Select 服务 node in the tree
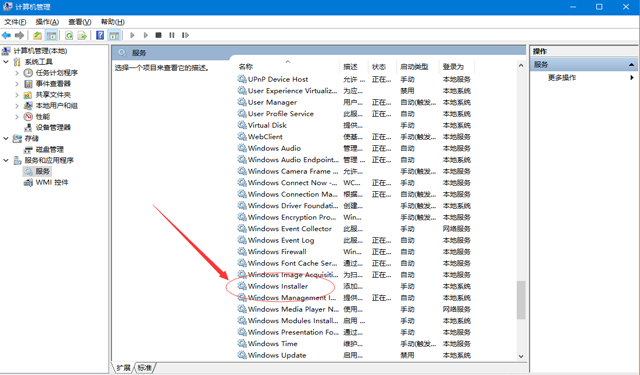 pyautogui.click(x=42, y=171)
